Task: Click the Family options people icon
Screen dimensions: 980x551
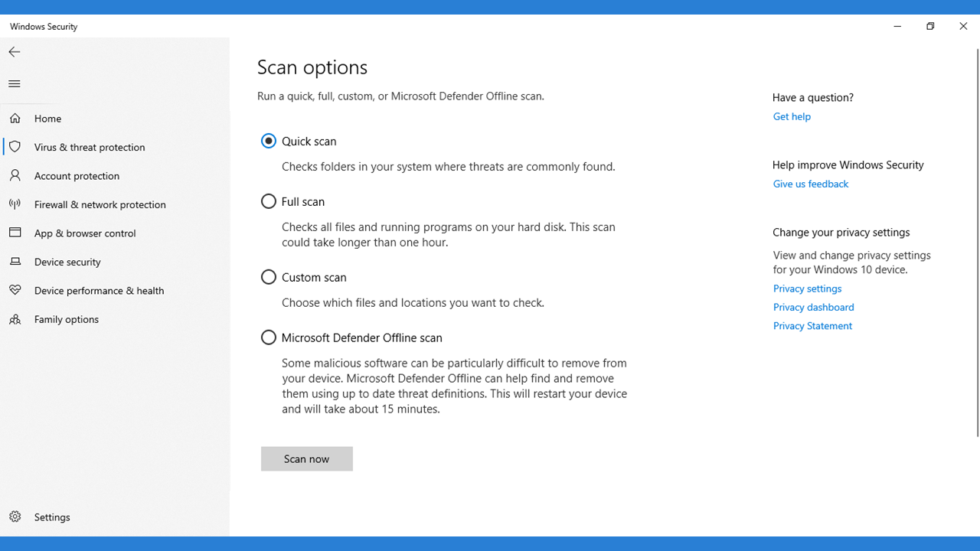Action: pos(15,319)
